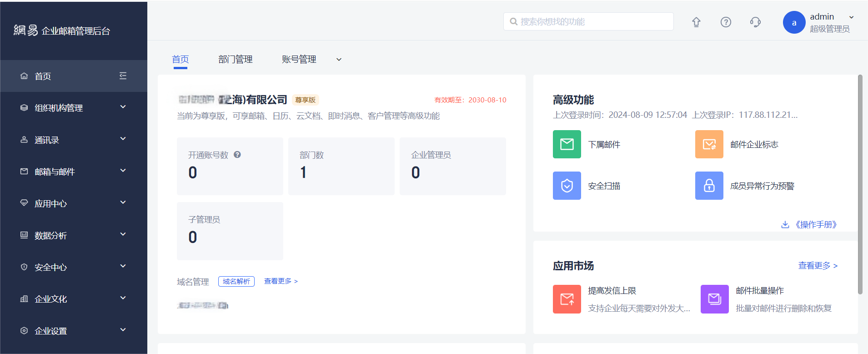Click the 开通账号数 label
The height and width of the screenshot is (354, 868).
tap(208, 155)
